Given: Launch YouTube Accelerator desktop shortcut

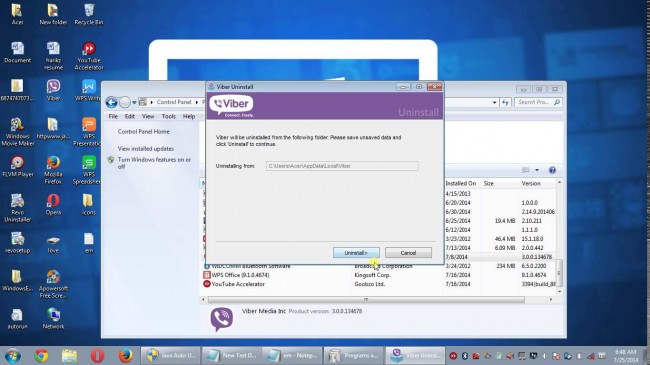Looking at the screenshot, I should [x=89, y=56].
